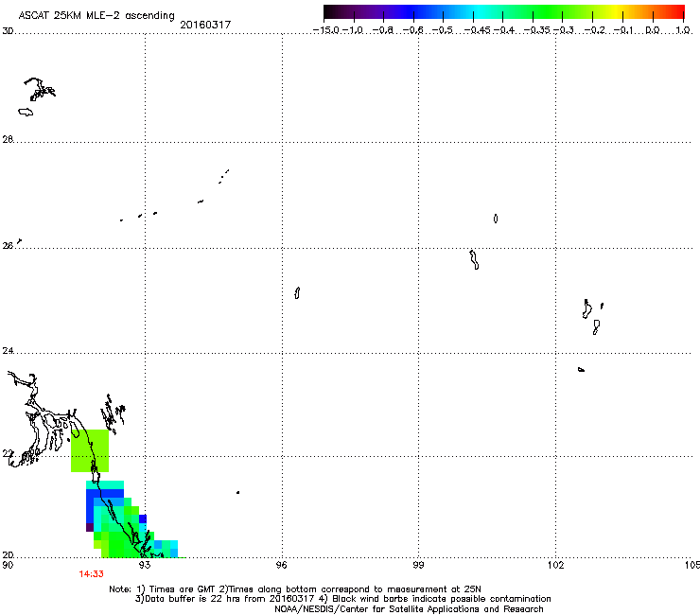This screenshot has width=700, height=615.
Task: Click the colorbar label 0.0
Action: point(653,30)
